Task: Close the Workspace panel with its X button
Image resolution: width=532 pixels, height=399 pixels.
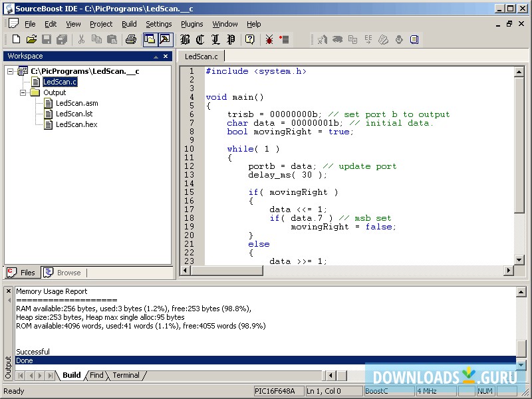Action: [x=166, y=56]
